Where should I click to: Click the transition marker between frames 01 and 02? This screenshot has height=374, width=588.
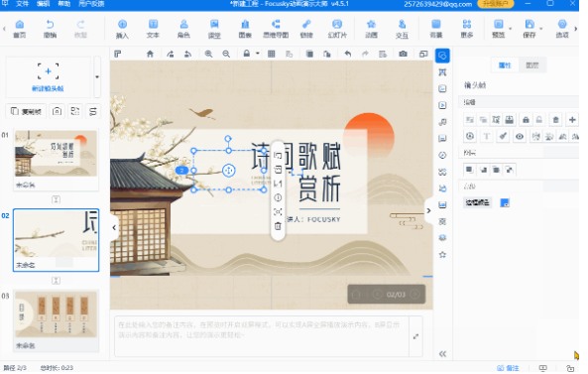(56, 199)
